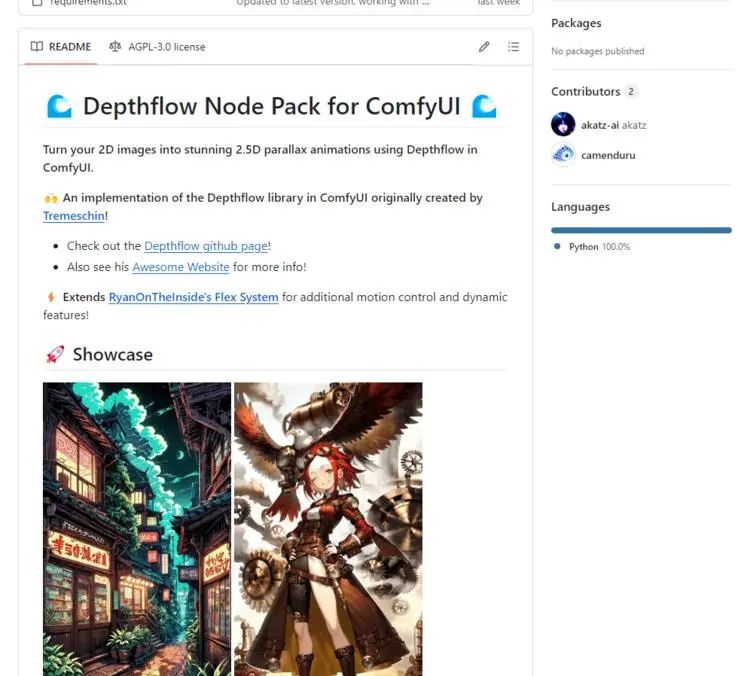Click akatz-ai contributor avatar
Screen dimensions: 750x676
tap(563, 124)
